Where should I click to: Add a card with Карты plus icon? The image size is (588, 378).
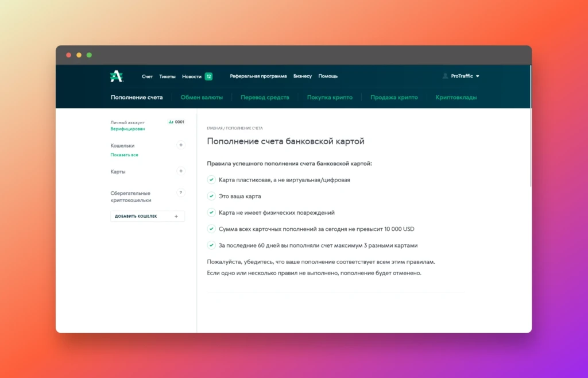tap(181, 171)
